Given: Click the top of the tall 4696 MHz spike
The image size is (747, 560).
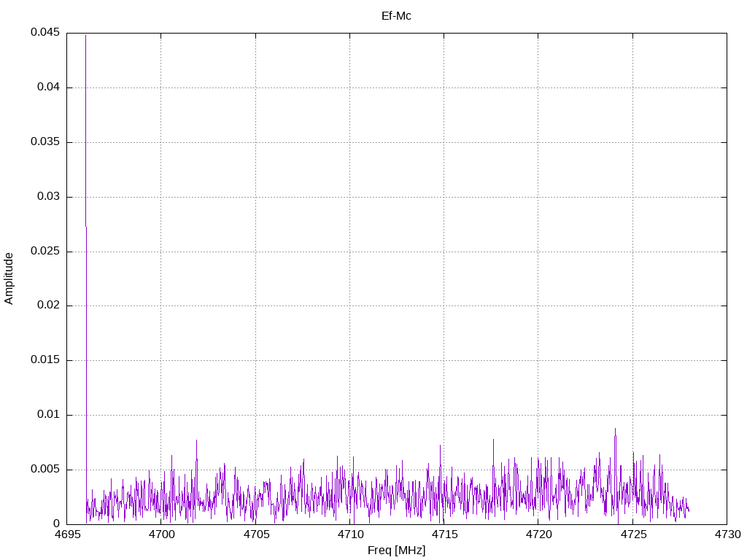Looking at the screenshot, I should [x=86, y=36].
